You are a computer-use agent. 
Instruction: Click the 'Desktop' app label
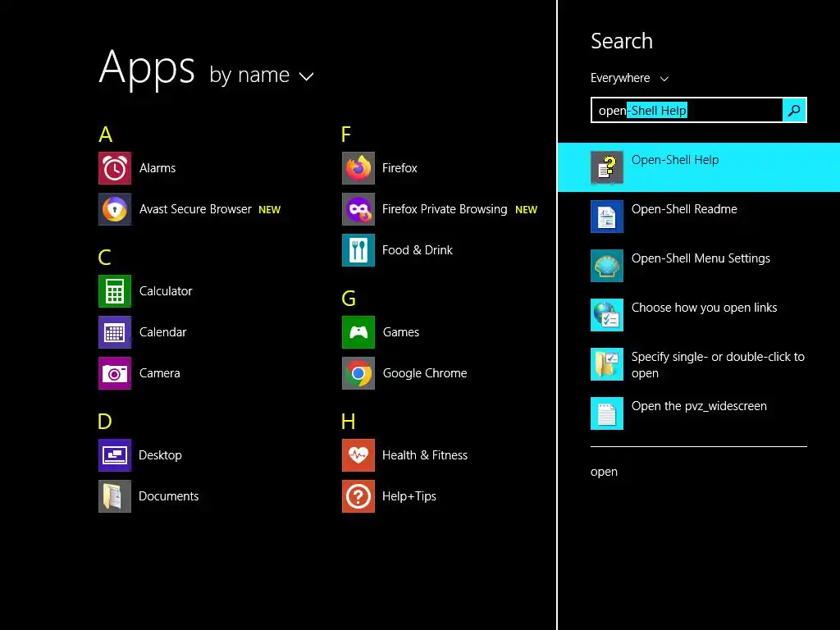pos(160,455)
